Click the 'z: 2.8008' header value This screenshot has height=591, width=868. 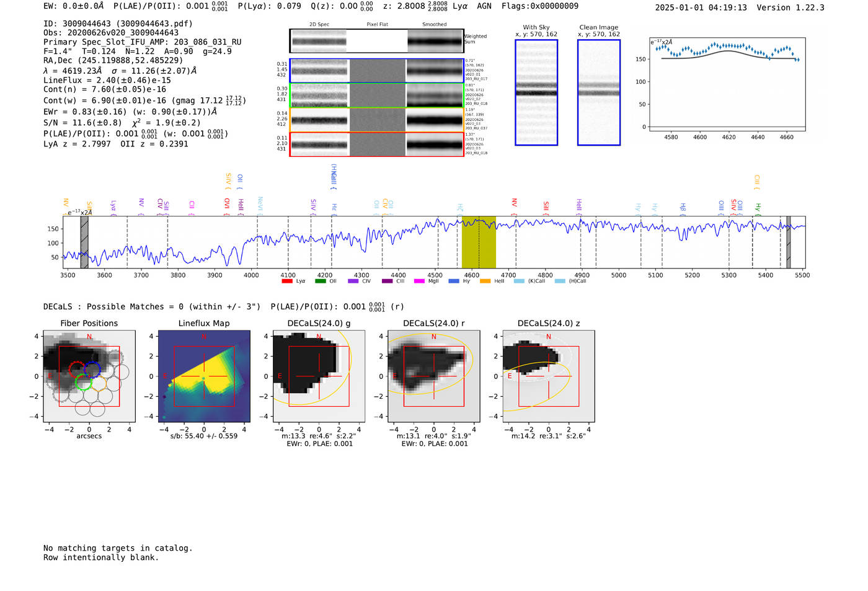(404, 6)
